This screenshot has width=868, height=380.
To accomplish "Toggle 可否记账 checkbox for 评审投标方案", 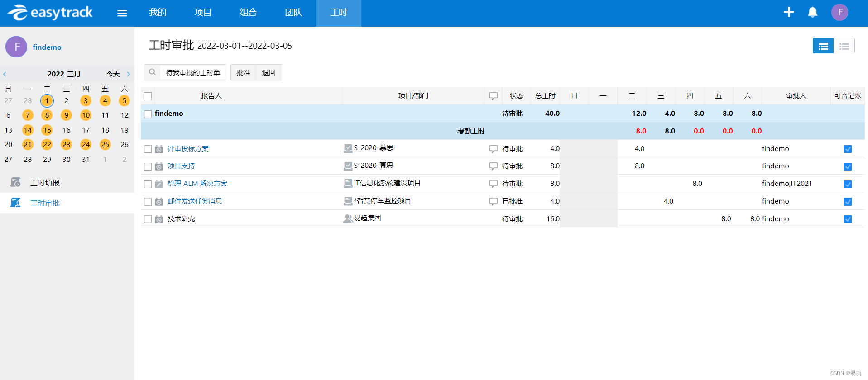I will tap(848, 149).
